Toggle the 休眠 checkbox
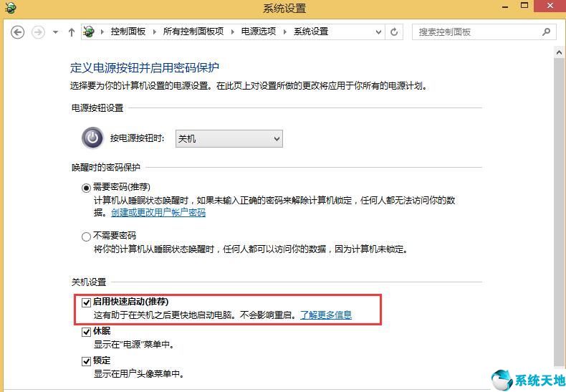The width and height of the screenshot is (566, 392). coord(86,332)
